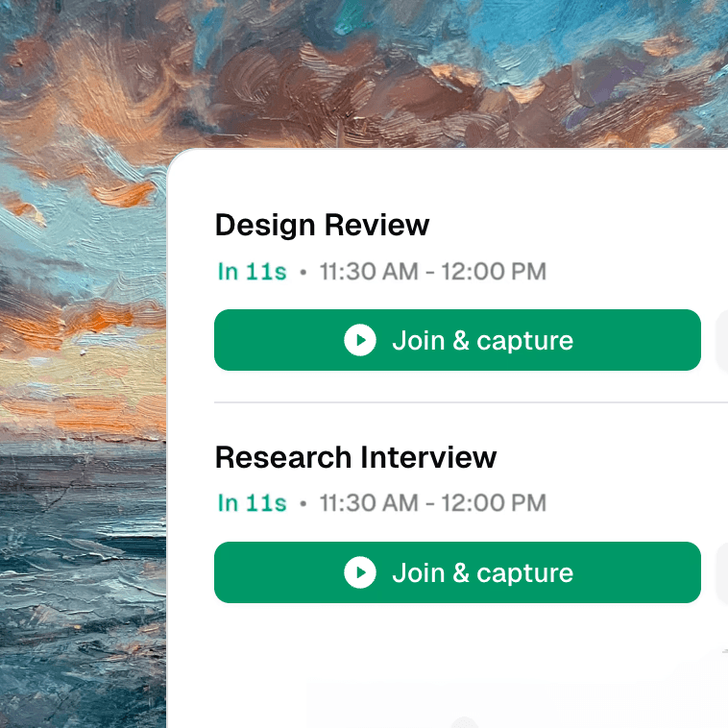The width and height of the screenshot is (728, 728).
Task: Click Design Review's 11:30 AM - 12:00 PM time range
Action: [433, 272]
